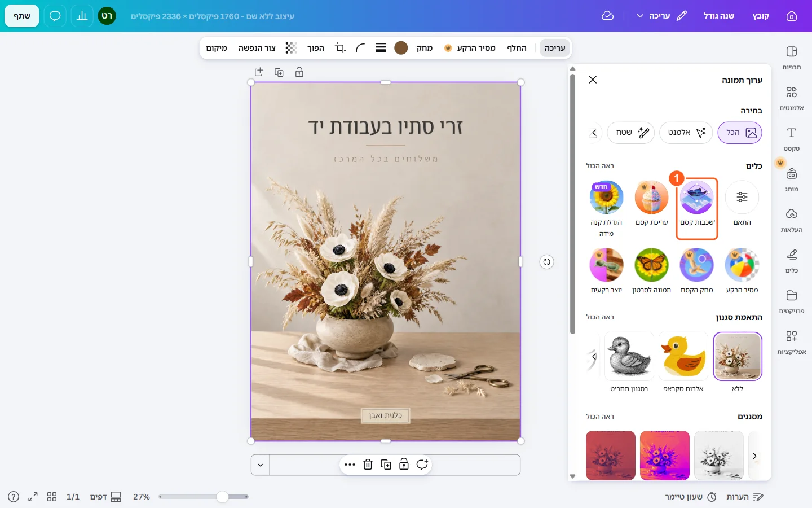The height and width of the screenshot is (508, 812).
Task: Toggle the Timer (שעון טיימר)
Action: [691, 497]
